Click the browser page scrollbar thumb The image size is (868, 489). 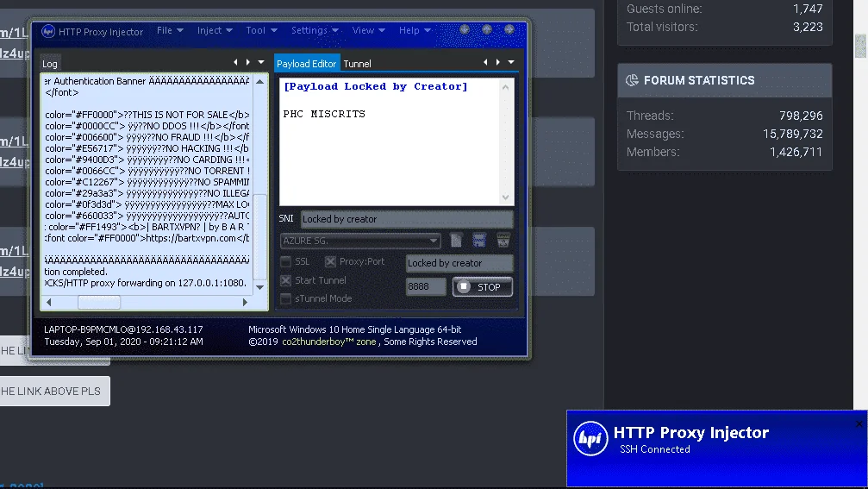pyautogui.click(x=861, y=46)
